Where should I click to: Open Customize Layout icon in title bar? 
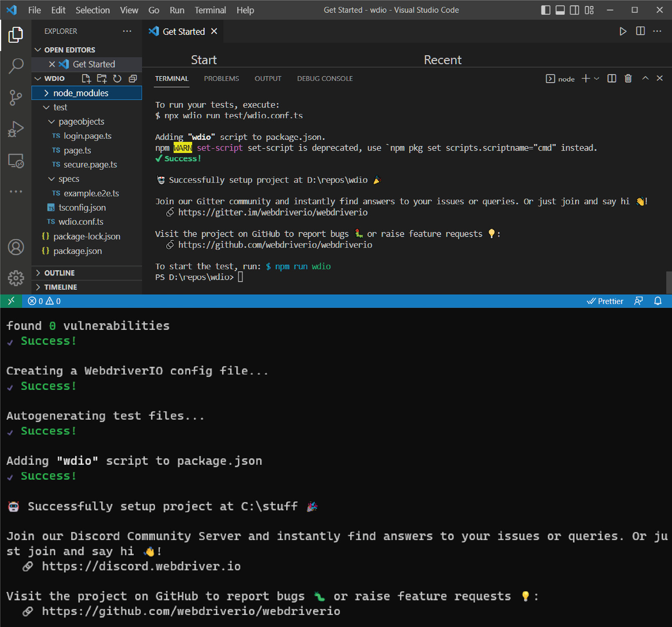click(589, 10)
